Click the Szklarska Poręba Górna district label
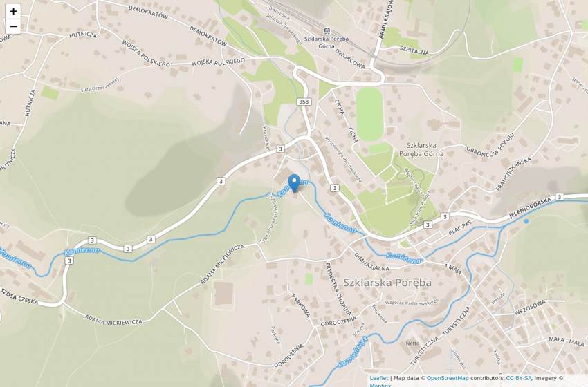Image resolution: width=588 pixels, height=387 pixels. click(421, 149)
